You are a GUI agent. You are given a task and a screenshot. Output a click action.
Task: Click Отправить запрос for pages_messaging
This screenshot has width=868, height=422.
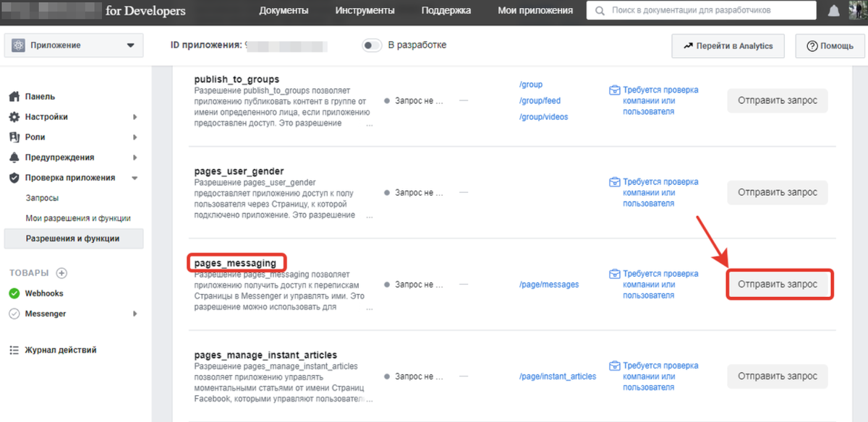pyautogui.click(x=779, y=285)
